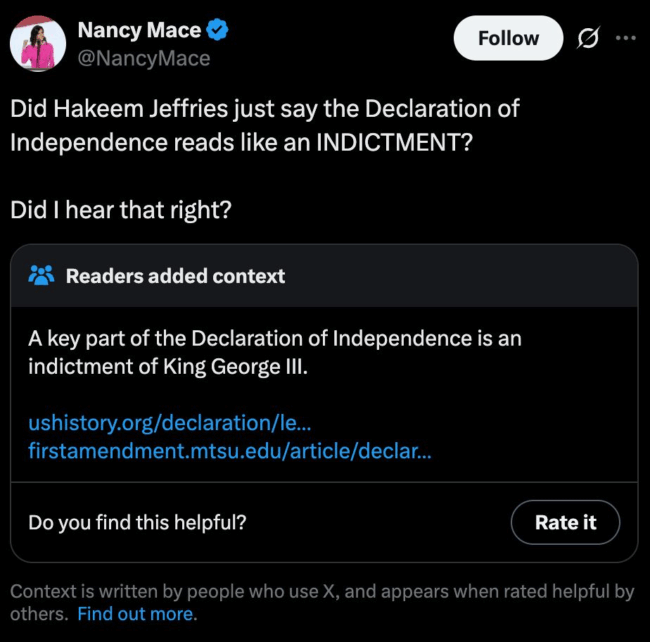Open Grok explain icon beside Follow
The height and width of the screenshot is (642, 650).
click(588, 38)
